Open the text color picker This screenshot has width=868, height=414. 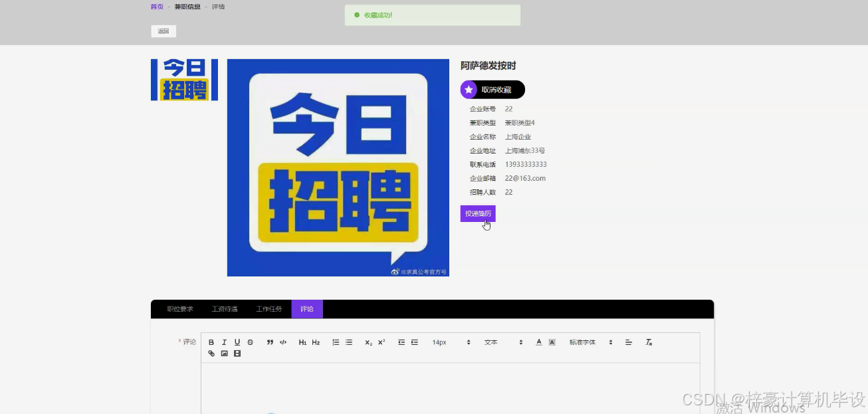click(539, 342)
